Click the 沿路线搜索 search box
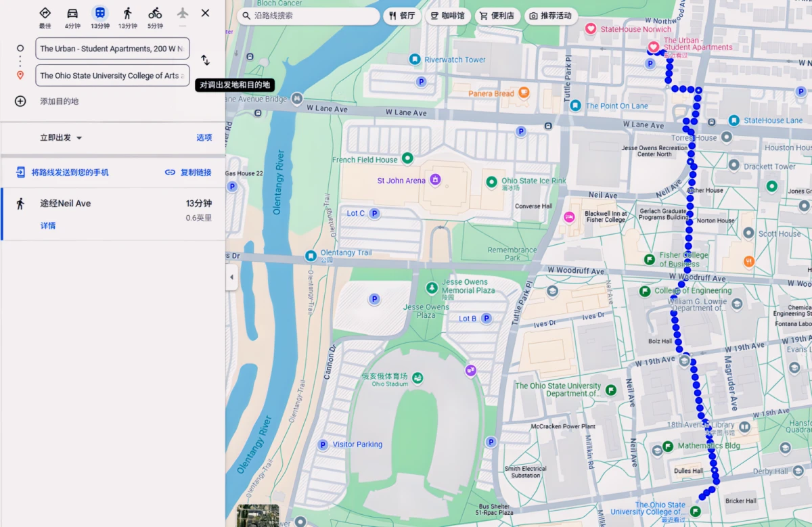 (x=309, y=16)
